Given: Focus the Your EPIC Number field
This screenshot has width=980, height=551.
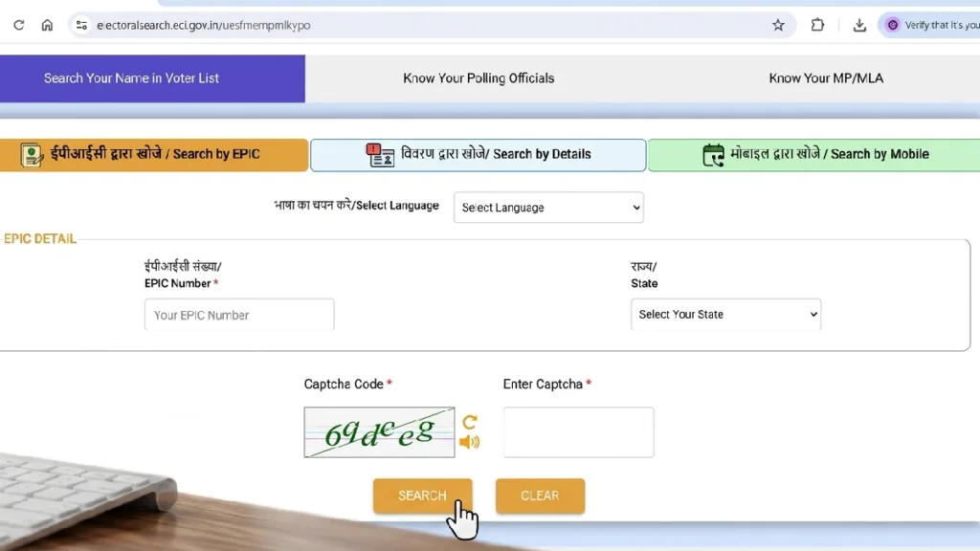Looking at the screenshot, I should (239, 315).
